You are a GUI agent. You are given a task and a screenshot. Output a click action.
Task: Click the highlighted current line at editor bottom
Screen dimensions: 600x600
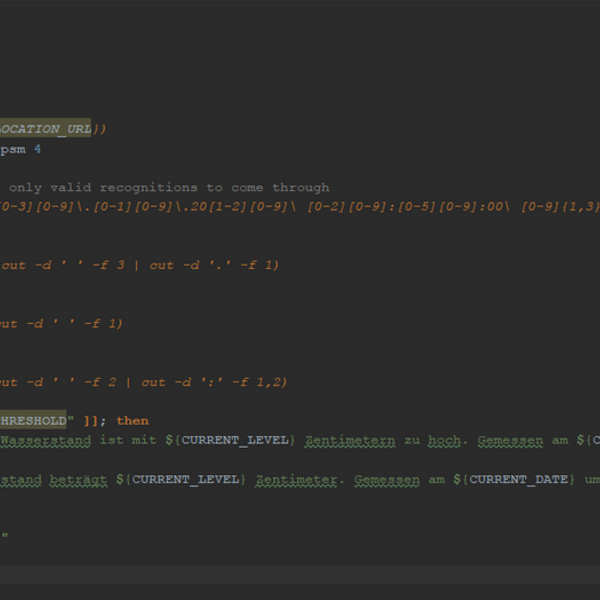[x=300, y=575]
